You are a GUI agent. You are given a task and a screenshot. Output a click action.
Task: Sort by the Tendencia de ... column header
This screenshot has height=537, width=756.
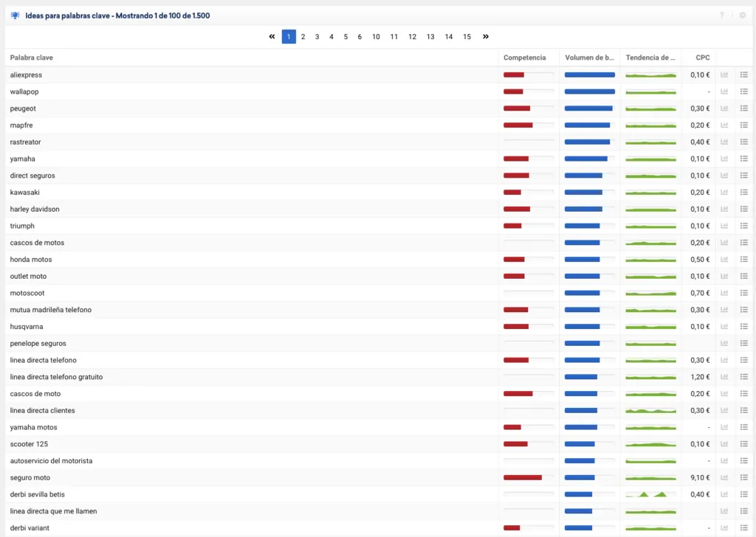point(650,58)
